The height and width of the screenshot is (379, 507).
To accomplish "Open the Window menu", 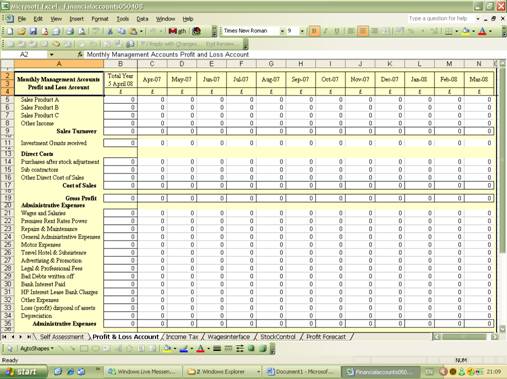I will (x=165, y=19).
